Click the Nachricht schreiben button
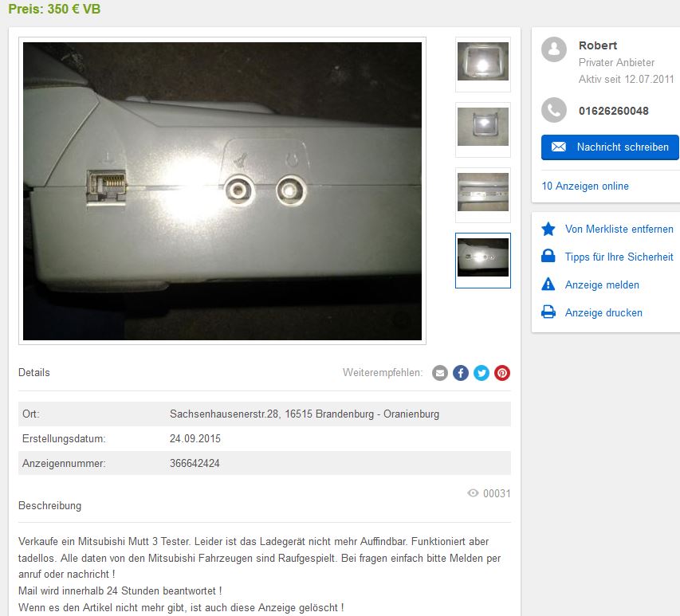Viewport: 680px width, 616px height. pos(610,147)
